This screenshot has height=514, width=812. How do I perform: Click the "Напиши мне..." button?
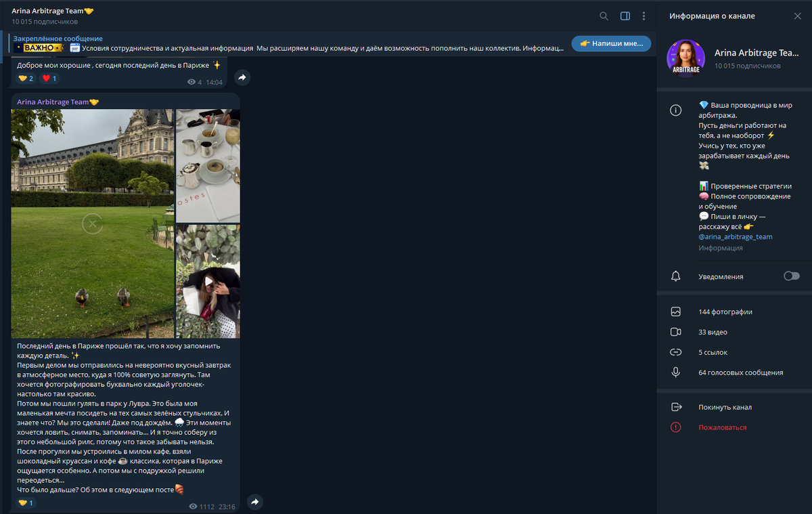tap(611, 43)
